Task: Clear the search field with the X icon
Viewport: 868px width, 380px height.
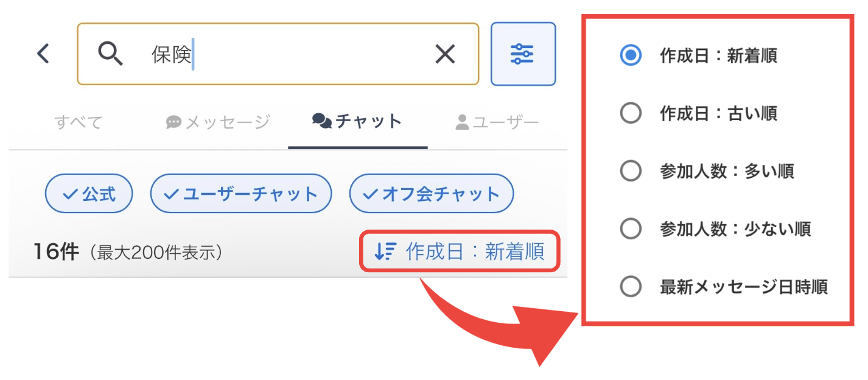Action: (x=445, y=54)
